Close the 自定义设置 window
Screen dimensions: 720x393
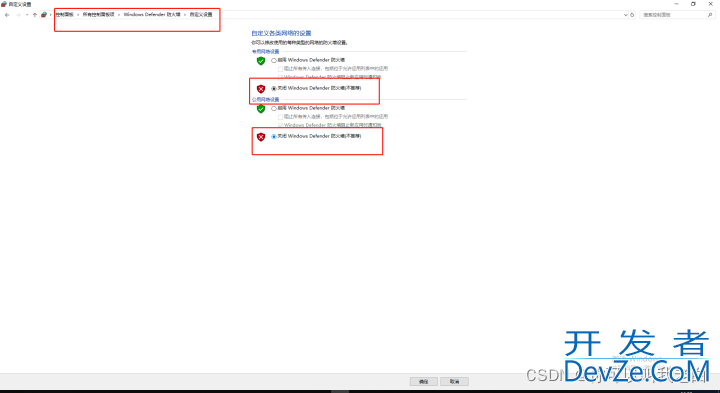710,4
